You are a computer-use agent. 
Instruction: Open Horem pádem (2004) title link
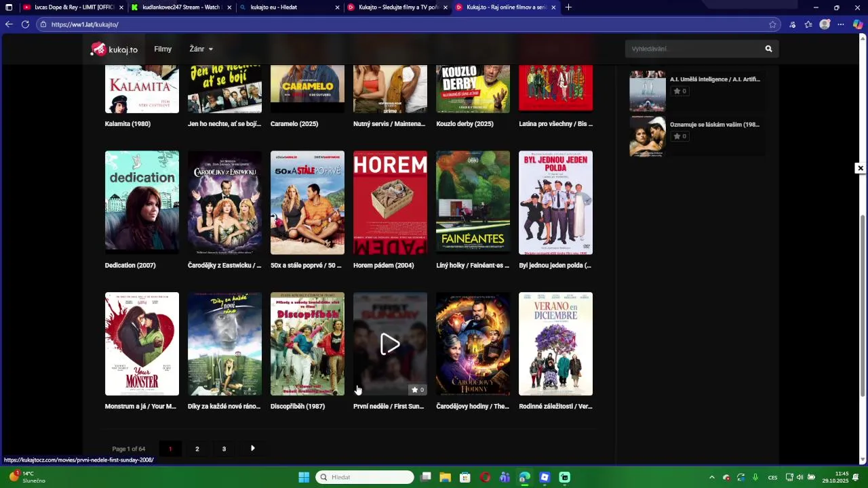click(383, 265)
